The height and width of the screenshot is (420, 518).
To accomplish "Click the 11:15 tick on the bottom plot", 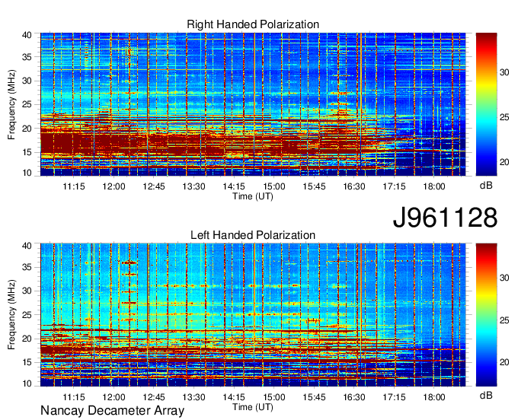I will point(74,397).
